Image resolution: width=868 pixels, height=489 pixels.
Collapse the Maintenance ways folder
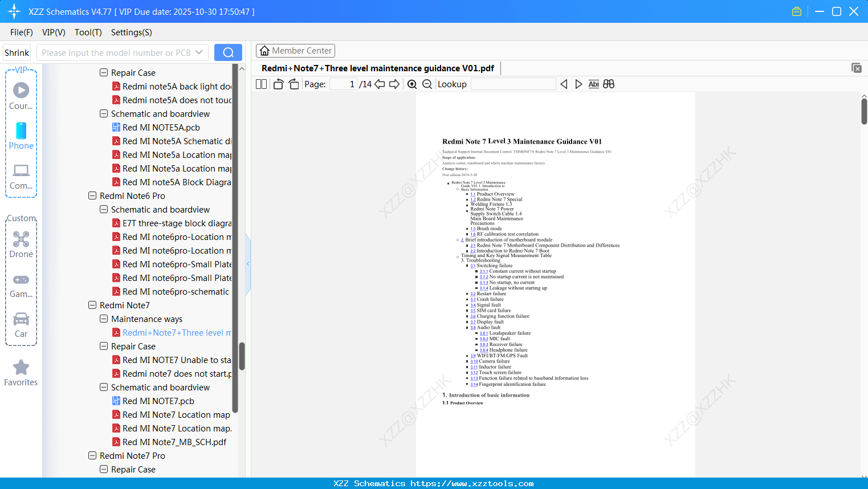104,319
